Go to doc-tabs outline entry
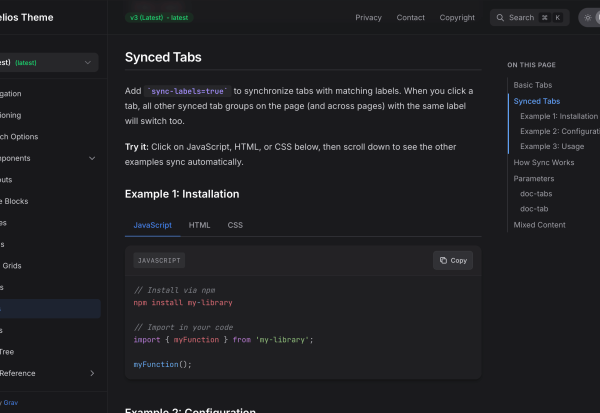Screen dimensions: 600x413 536,194
